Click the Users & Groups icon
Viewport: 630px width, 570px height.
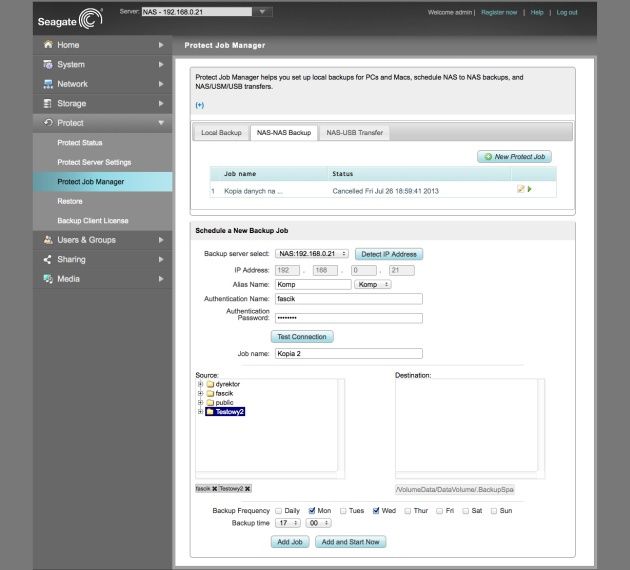tap(48, 240)
